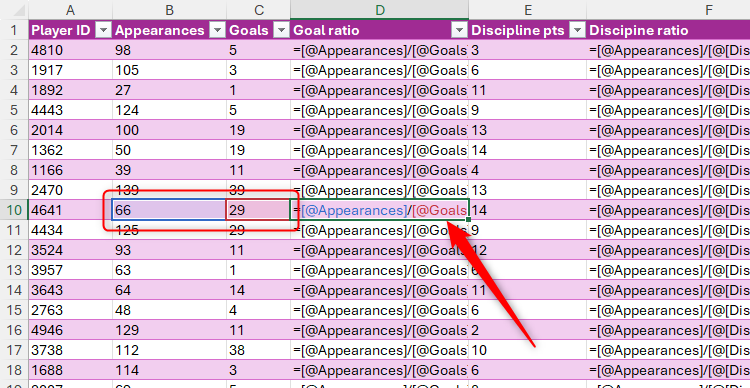The height and width of the screenshot is (388, 750).
Task: Select column F header
Action: [668, 10]
